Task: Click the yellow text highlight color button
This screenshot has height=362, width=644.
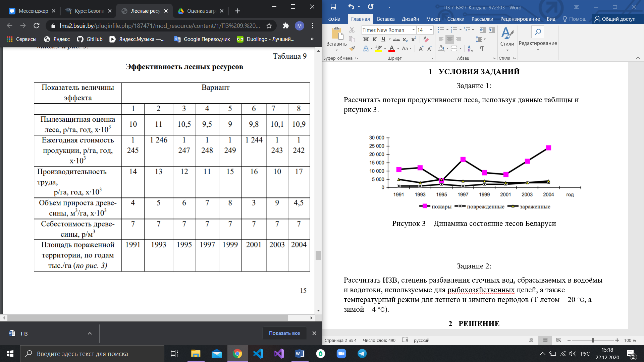Action: coord(379,49)
